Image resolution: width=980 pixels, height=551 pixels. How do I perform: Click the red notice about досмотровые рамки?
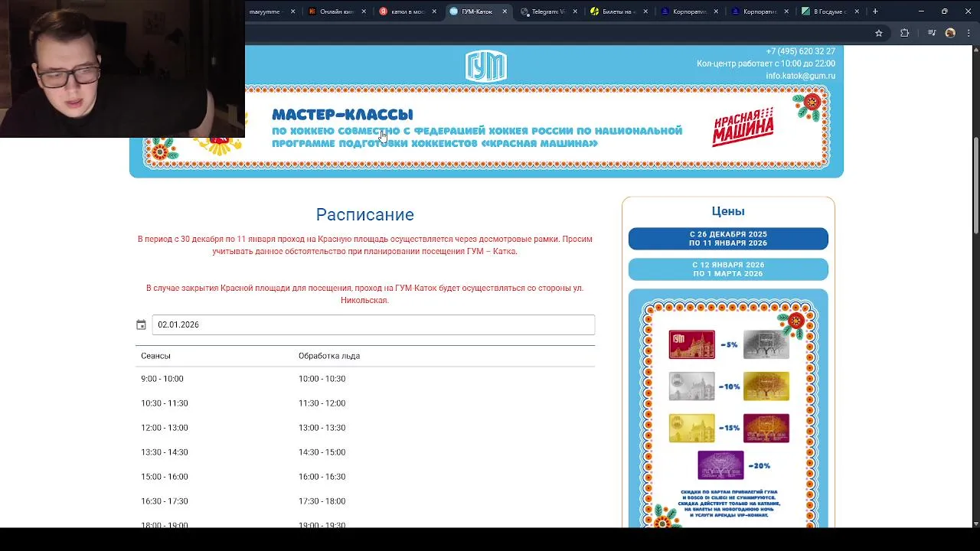[365, 245]
